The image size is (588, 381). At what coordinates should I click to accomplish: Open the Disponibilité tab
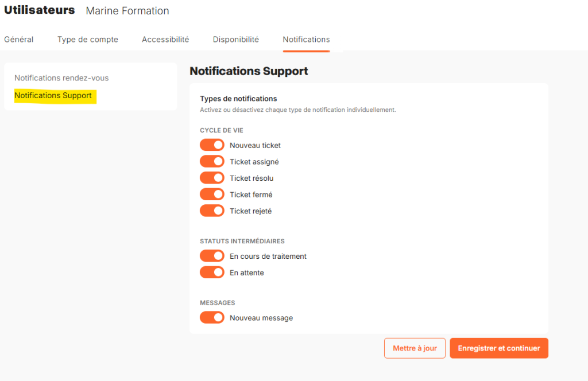[236, 40]
